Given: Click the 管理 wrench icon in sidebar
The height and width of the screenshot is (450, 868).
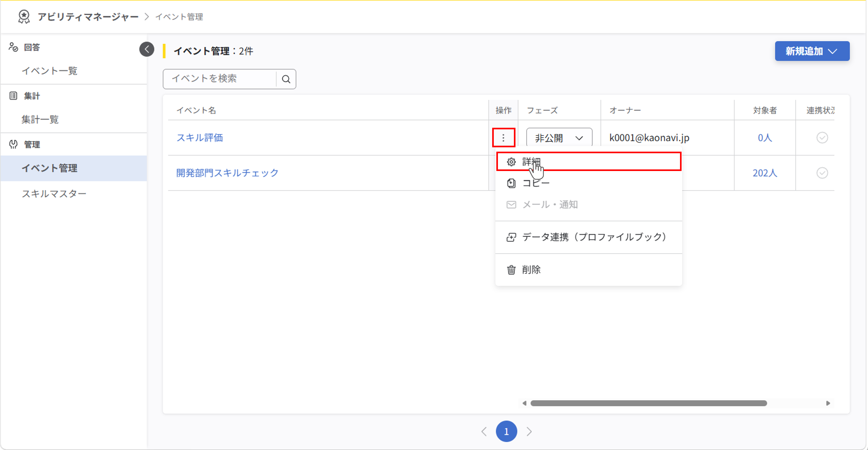Looking at the screenshot, I should (13, 144).
